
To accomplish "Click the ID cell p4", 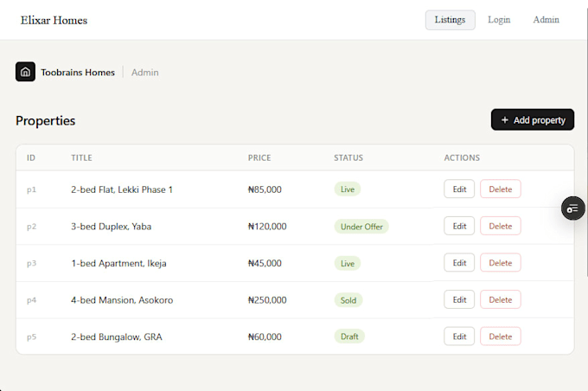I will [x=31, y=300].
